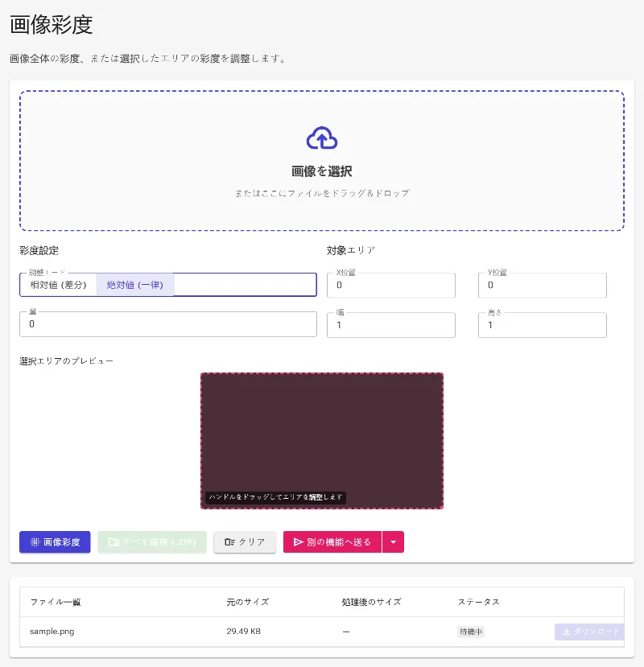Click the sample.png file name
The image size is (644, 667).
[52, 632]
